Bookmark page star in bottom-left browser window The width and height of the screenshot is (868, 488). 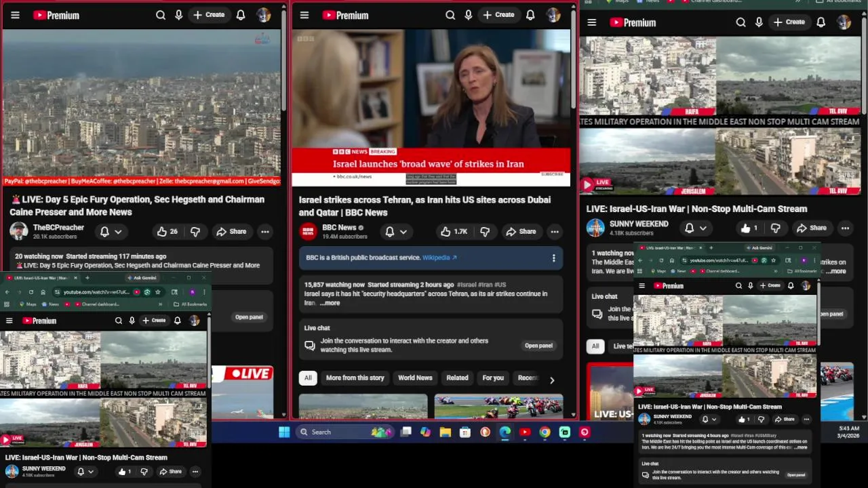click(x=158, y=292)
